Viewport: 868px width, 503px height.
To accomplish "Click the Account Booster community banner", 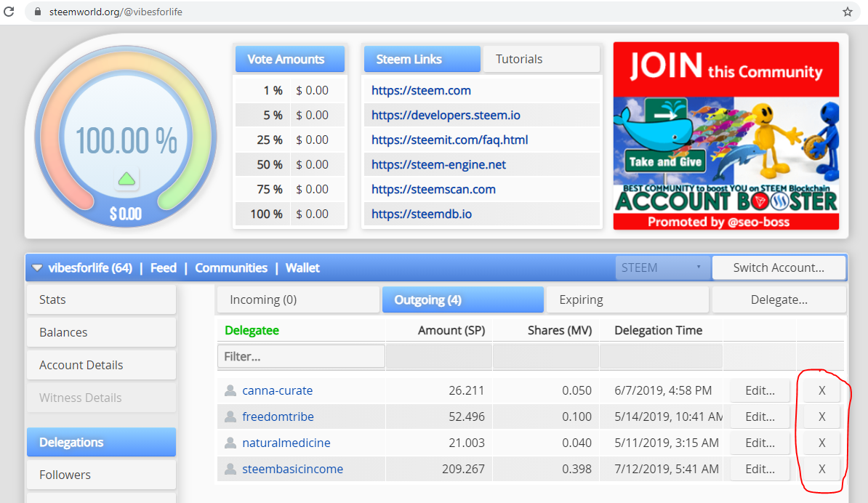I will 726,136.
